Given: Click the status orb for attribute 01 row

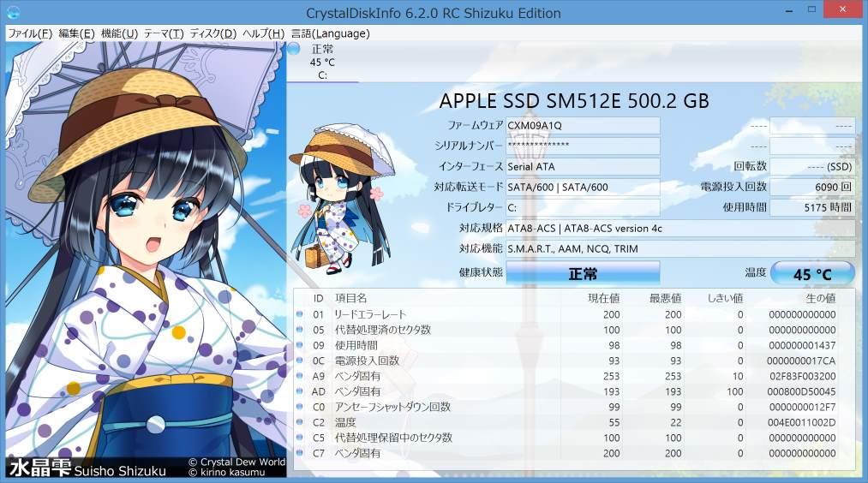Looking at the screenshot, I should click(x=300, y=314).
